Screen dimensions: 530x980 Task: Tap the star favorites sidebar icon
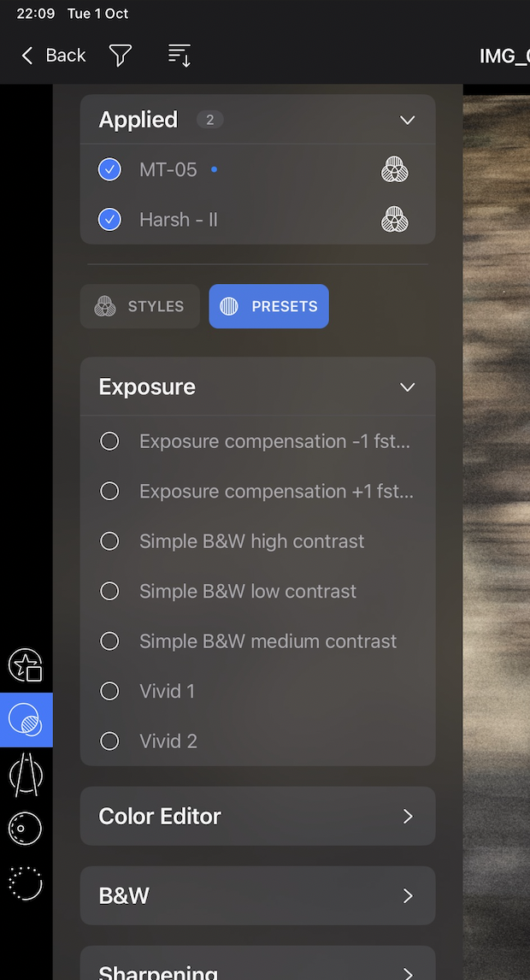point(25,664)
